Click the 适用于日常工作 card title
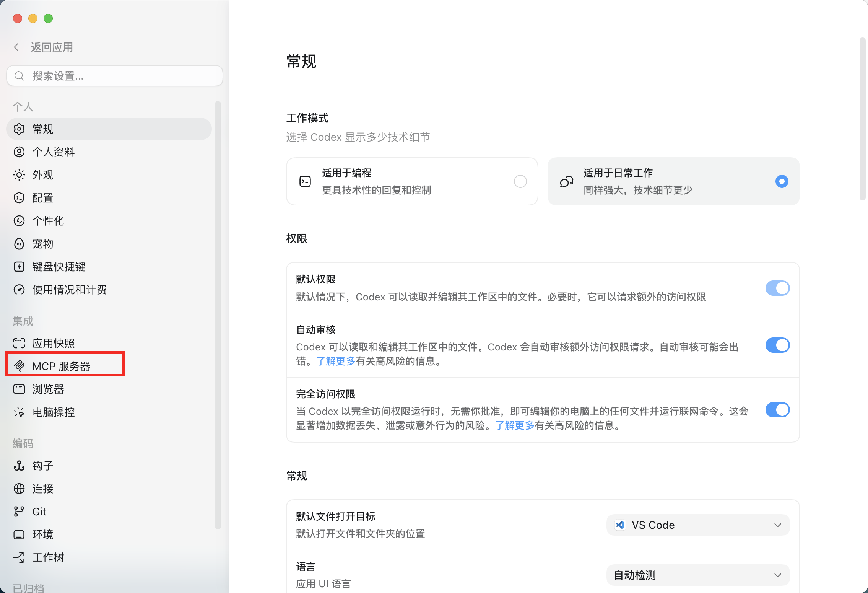 [x=618, y=173]
